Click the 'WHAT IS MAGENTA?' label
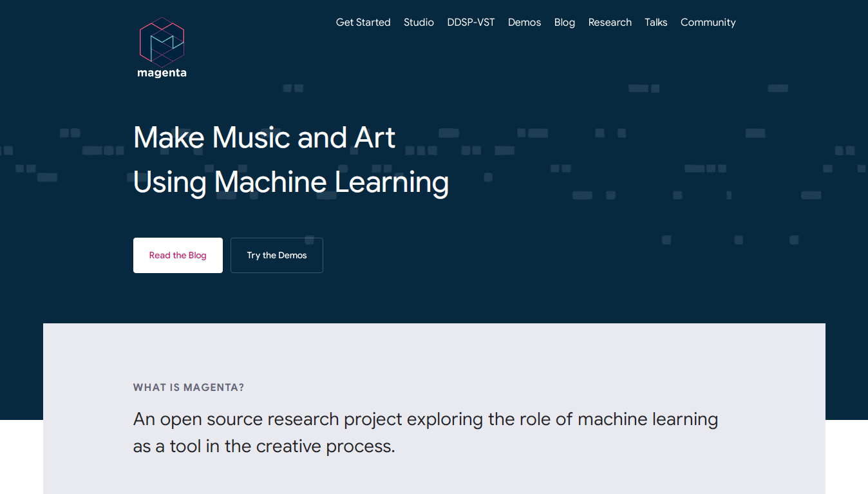Screen dimensions: 868x494 [x=189, y=388]
